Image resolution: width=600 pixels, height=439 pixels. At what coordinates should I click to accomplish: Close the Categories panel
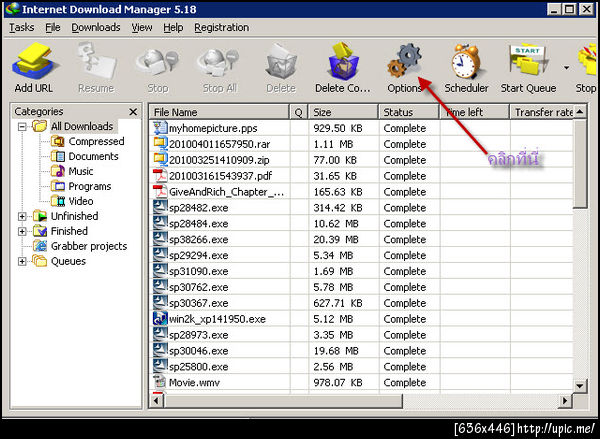pyautogui.click(x=133, y=112)
